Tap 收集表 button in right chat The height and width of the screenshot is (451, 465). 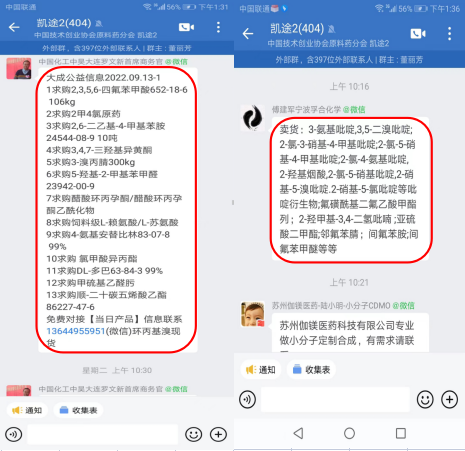[311, 370]
